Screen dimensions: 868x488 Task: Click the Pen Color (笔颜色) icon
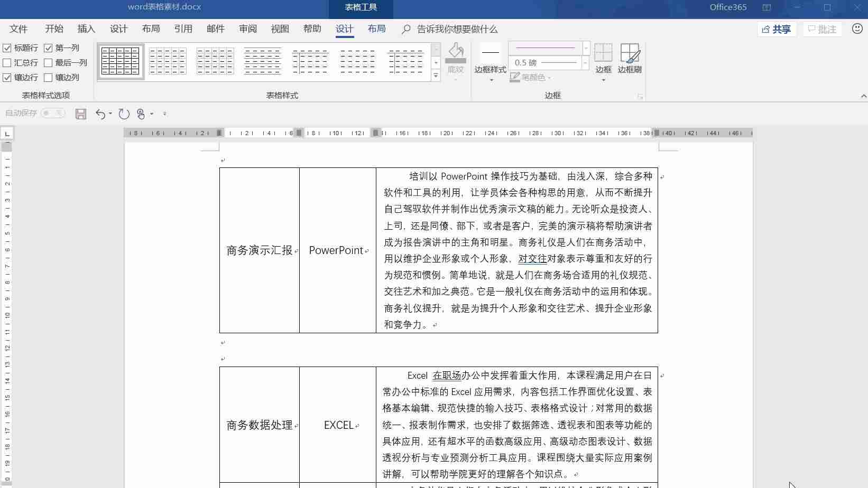coord(515,77)
